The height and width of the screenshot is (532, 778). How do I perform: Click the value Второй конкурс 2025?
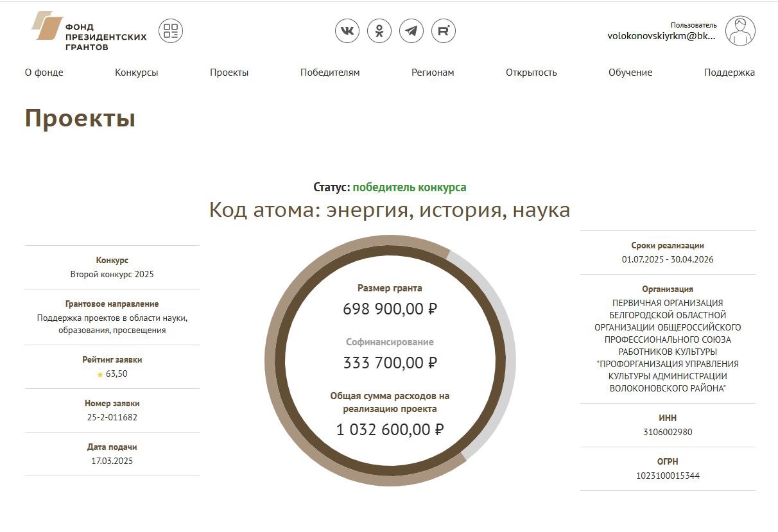pos(112,274)
